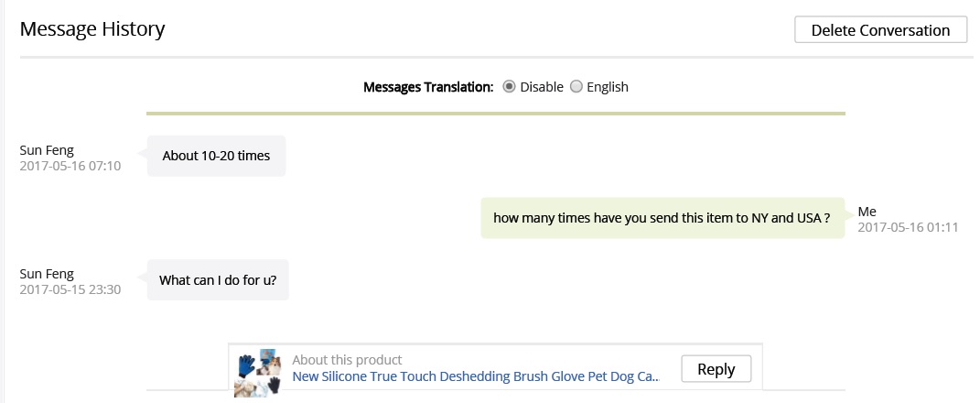Click the "About this product" caption
The height and width of the screenshot is (403, 980).
[347, 360]
